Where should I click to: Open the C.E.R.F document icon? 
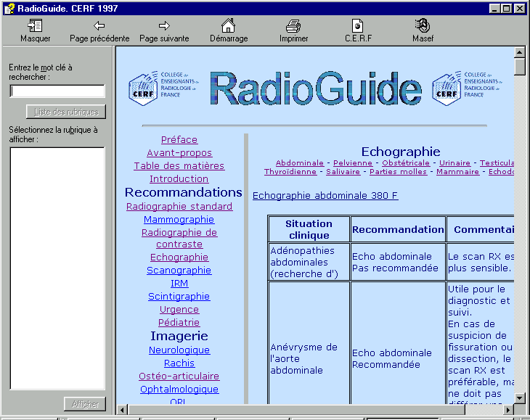[358, 25]
